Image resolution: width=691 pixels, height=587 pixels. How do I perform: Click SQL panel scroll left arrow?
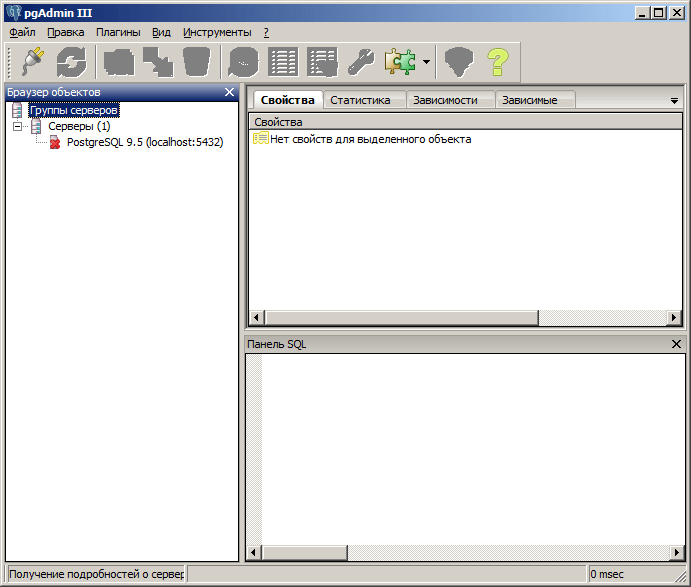(x=253, y=553)
